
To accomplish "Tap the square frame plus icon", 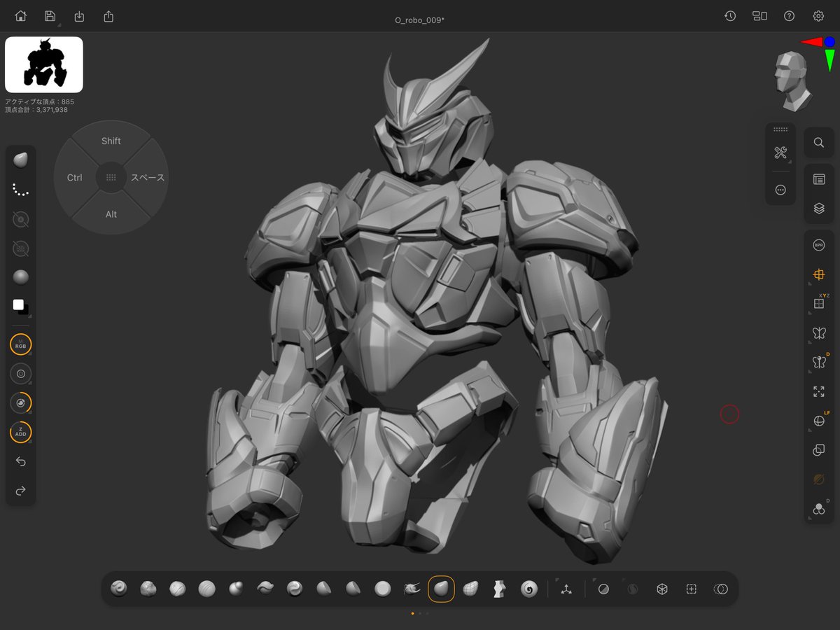I will [692, 589].
